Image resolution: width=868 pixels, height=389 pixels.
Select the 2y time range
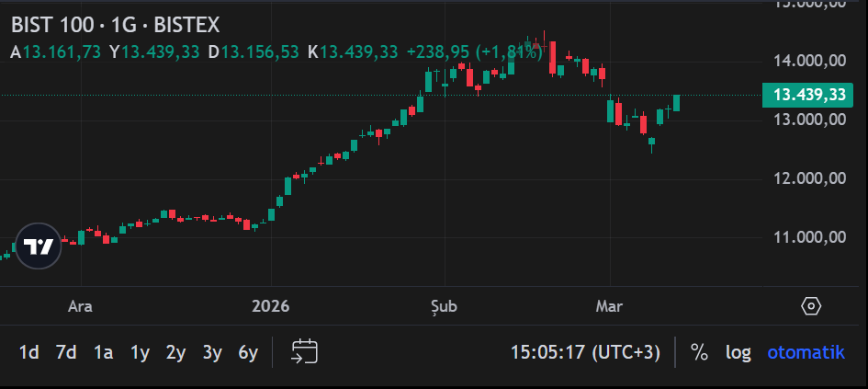click(x=175, y=352)
